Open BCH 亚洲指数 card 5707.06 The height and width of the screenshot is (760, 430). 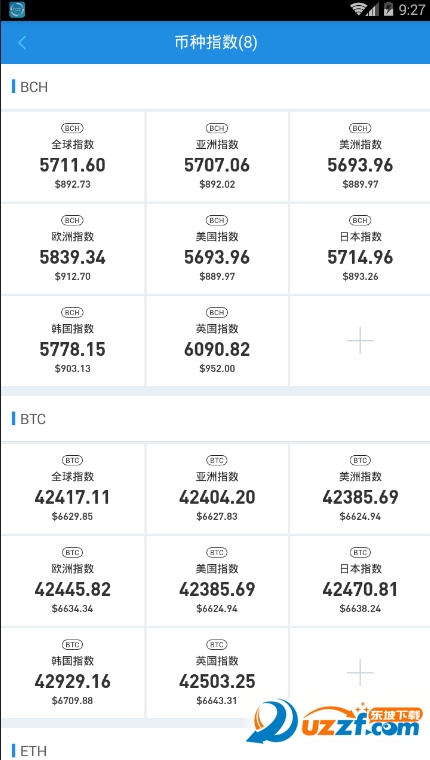(x=217, y=157)
